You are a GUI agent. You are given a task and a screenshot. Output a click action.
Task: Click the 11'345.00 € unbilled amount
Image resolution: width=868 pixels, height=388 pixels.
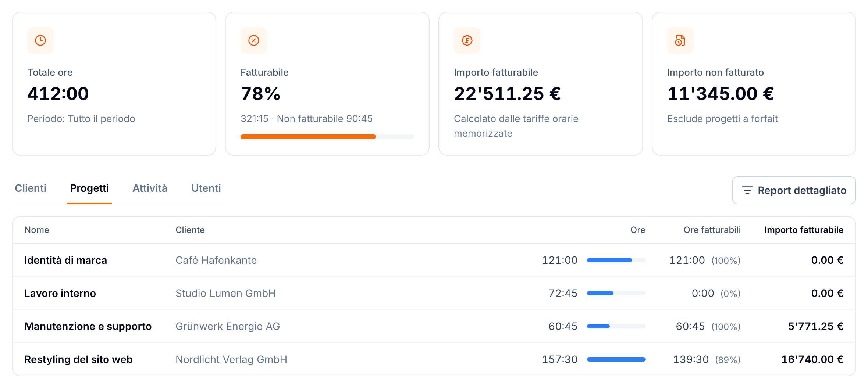pos(721,93)
